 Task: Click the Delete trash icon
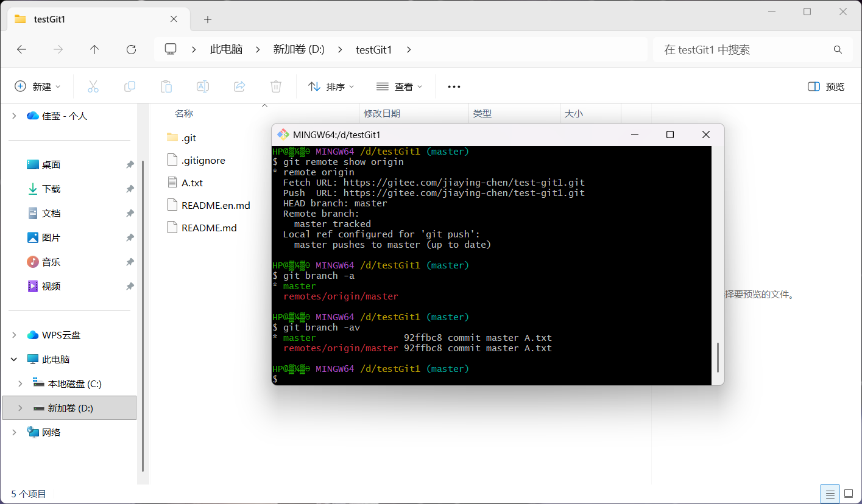pyautogui.click(x=276, y=86)
